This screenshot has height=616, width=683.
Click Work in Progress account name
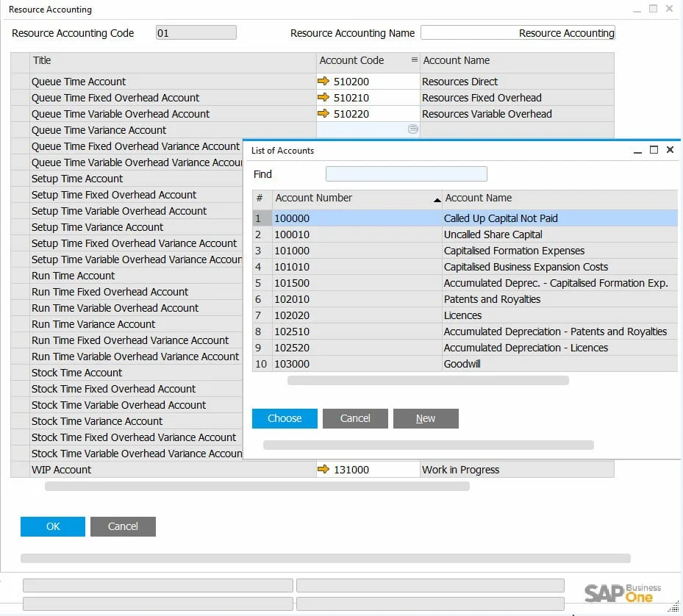click(517, 470)
